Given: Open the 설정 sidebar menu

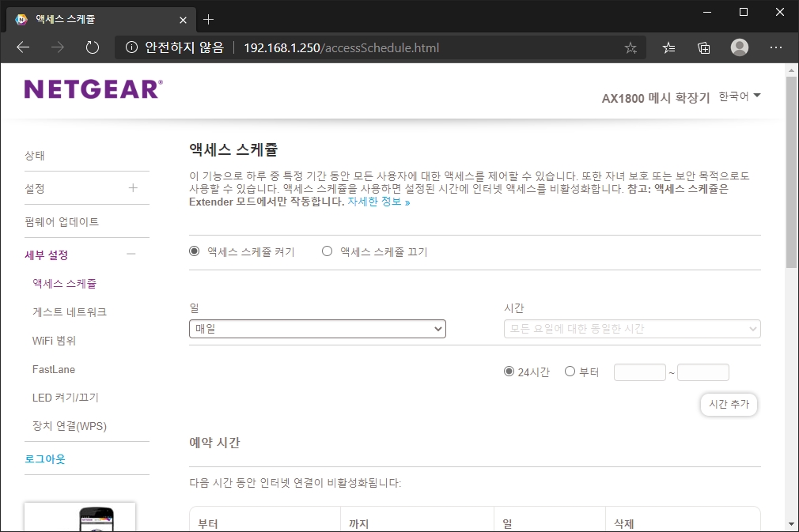Looking at the screenshot, I should 35,188.
